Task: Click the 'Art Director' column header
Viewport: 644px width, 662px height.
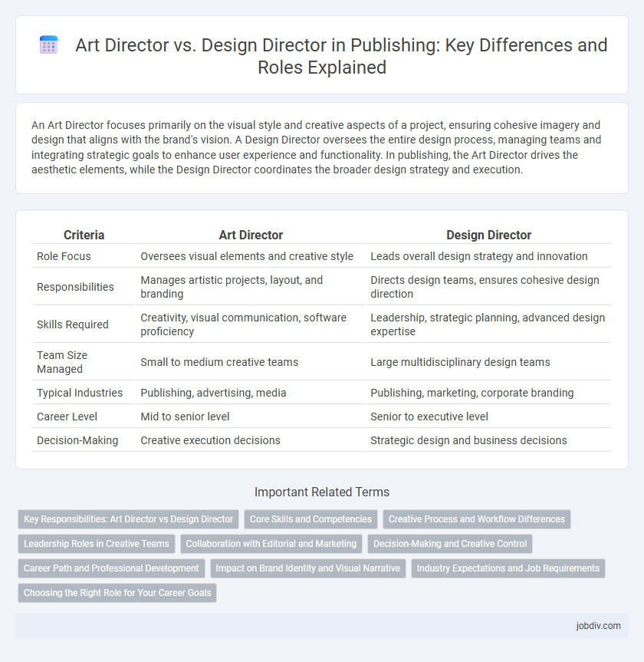Action: tap(251, 235)
